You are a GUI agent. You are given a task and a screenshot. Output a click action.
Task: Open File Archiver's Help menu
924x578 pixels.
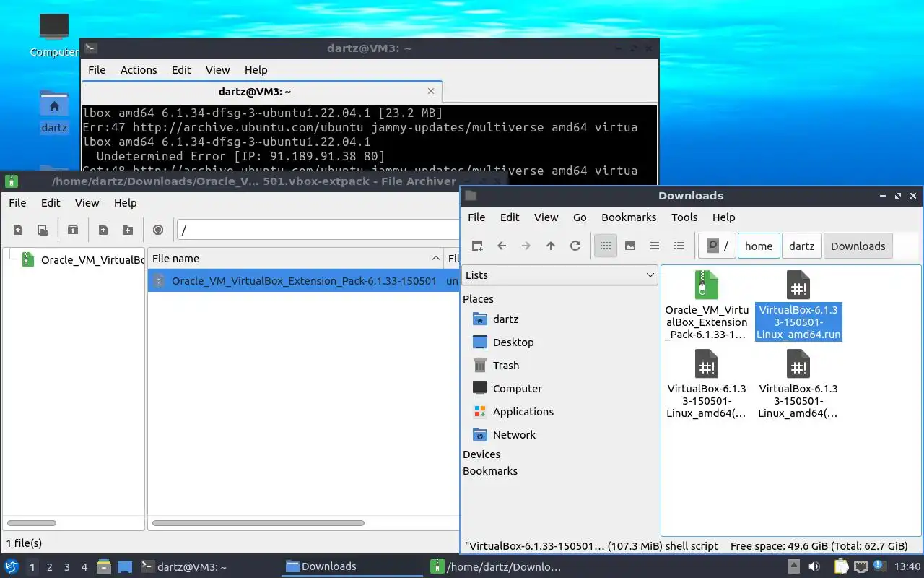[x=125, y=203]
